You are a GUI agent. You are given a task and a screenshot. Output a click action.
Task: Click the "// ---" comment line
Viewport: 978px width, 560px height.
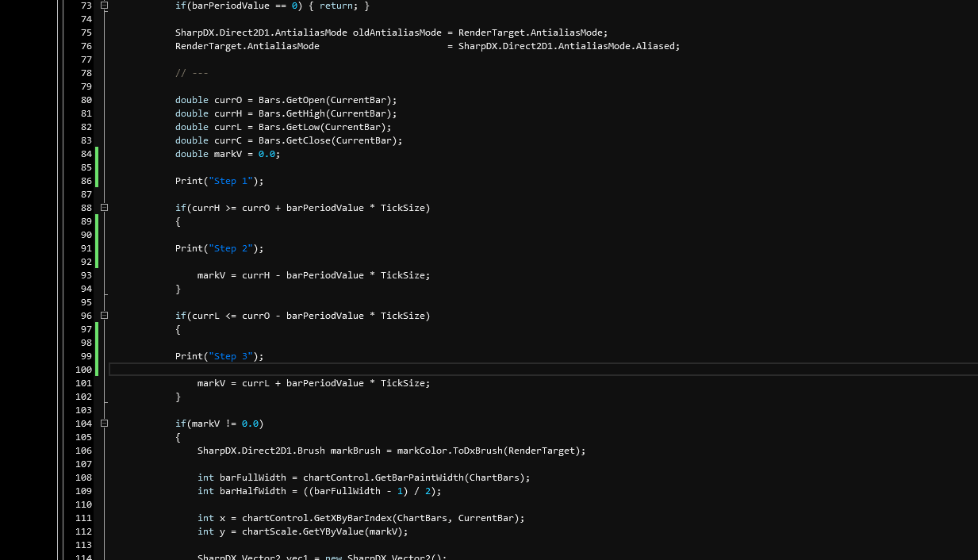[x=191, y=73]
